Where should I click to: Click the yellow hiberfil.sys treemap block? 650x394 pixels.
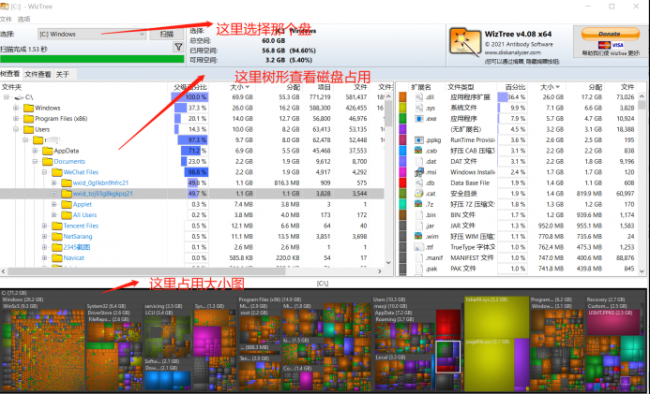497,317
